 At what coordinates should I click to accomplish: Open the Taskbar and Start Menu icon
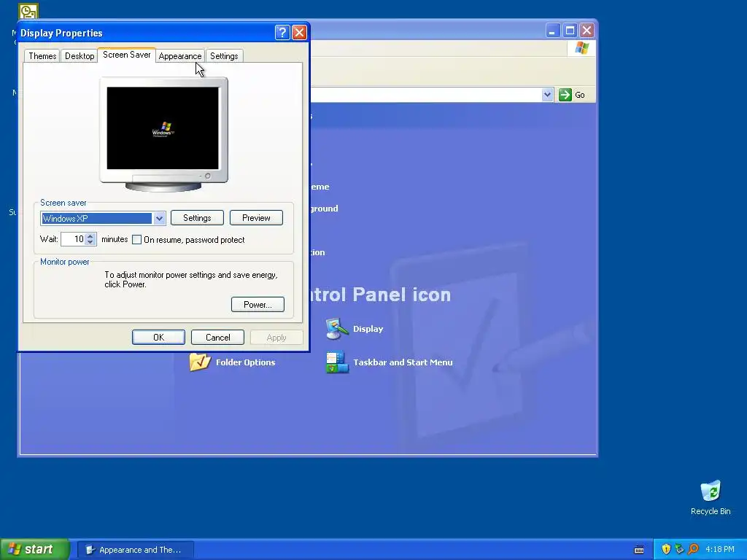389,362
